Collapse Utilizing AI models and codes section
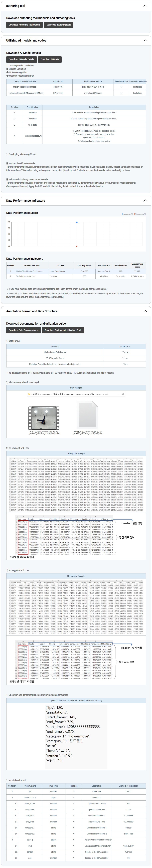 (x=145, y=40)
